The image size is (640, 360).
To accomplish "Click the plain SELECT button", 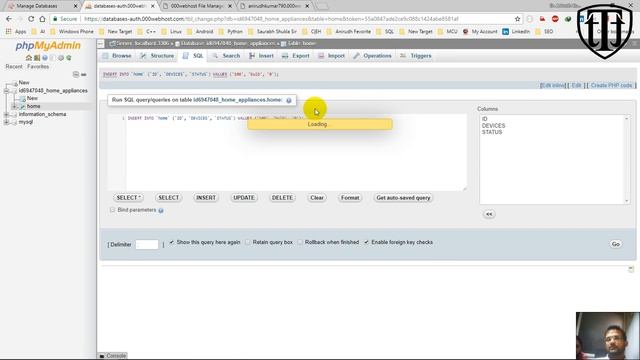I will point(168,198).
